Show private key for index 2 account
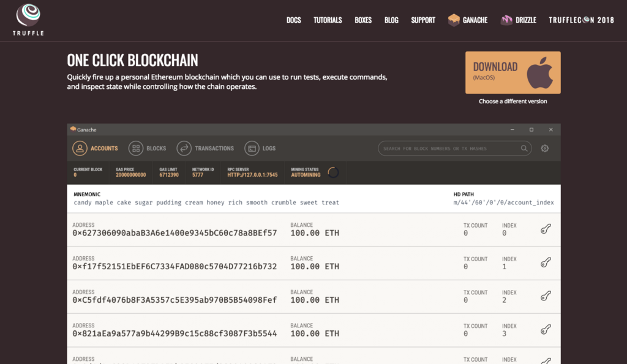627x364 pixels. pyautogui.click(x=546, y=295)
